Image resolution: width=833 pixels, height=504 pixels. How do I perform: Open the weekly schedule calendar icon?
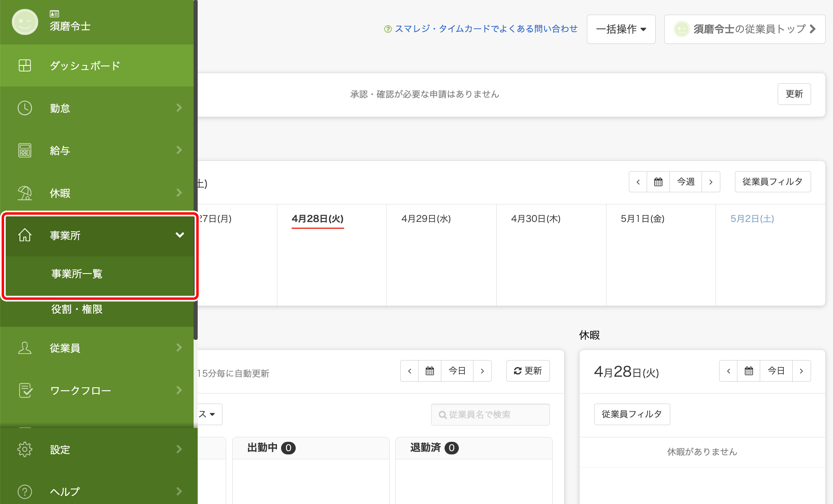[658, 182]
